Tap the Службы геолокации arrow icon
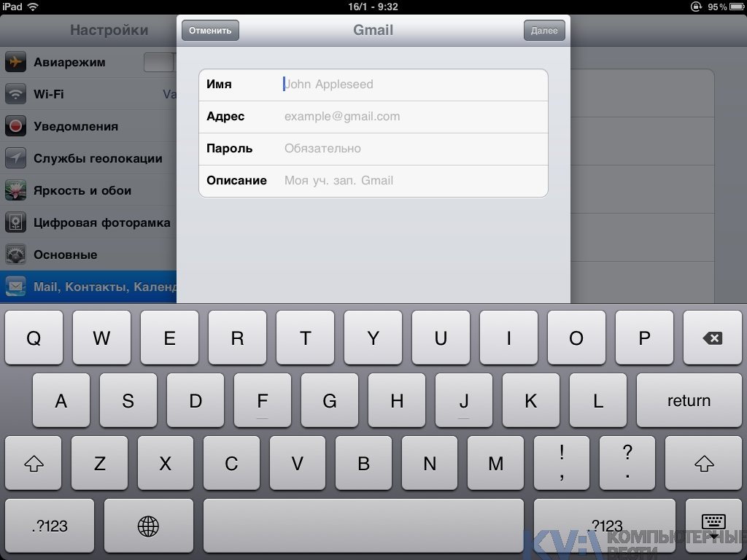The image size is (747, 560). [x=15, y=158]
